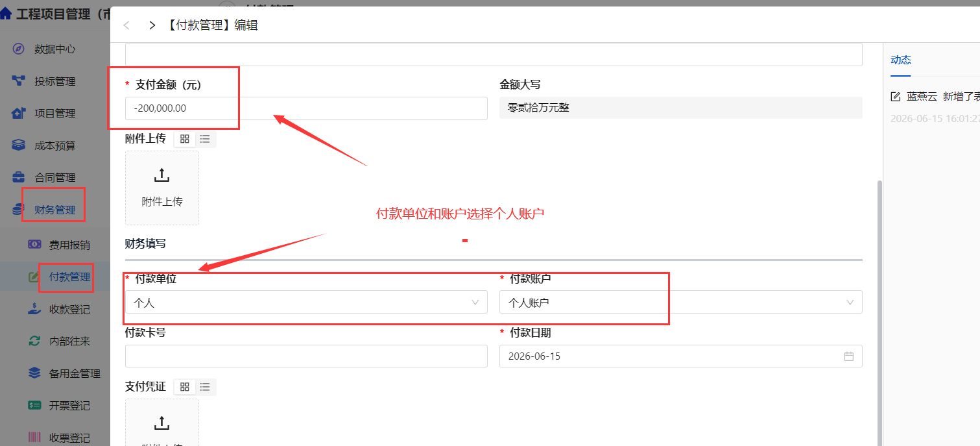980x446 pixels.
Task: Switch 附件上传 to grid view
Action: 185,139
